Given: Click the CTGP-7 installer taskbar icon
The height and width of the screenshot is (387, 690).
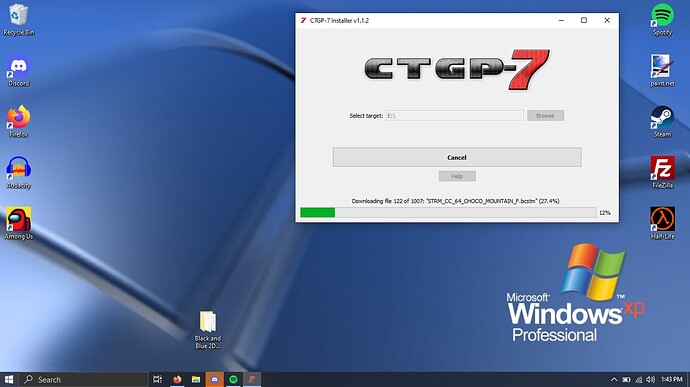Looking at the screenshot, I should point(252,380).
